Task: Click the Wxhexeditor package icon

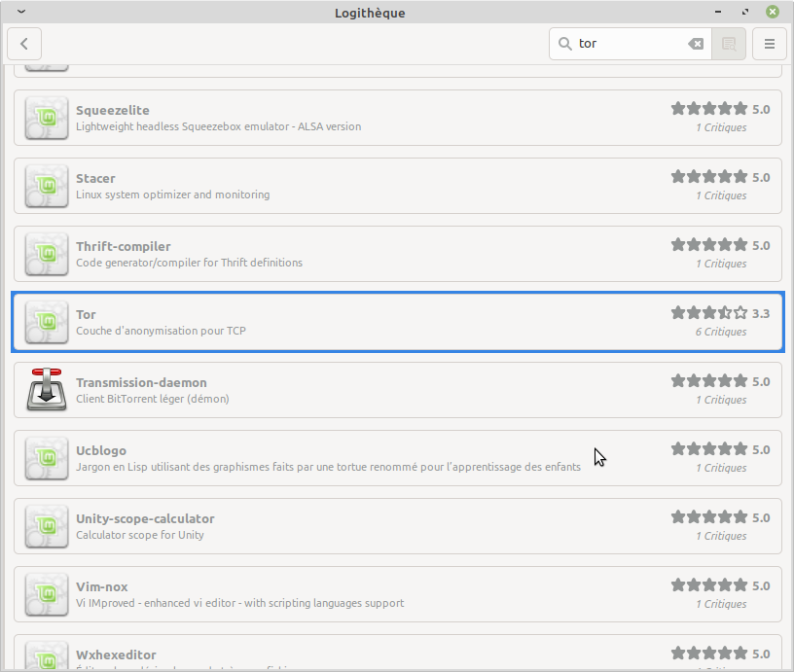Action: point(47,655)
